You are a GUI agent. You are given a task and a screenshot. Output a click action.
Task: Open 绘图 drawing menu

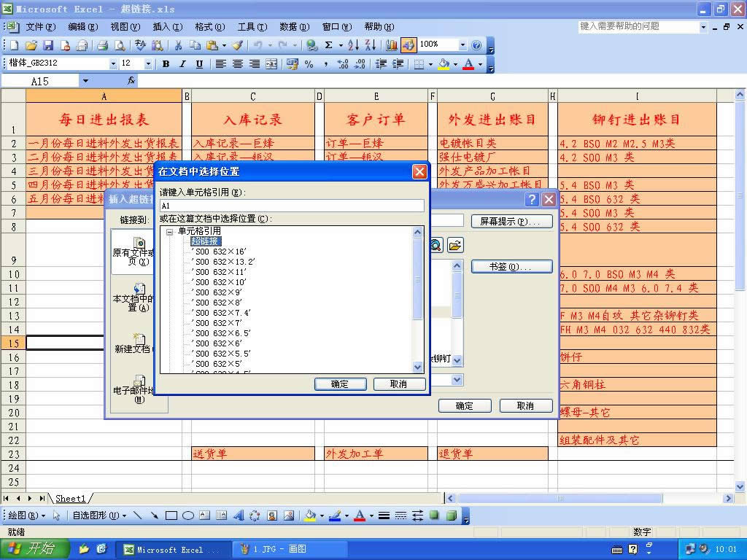(27, 516)
